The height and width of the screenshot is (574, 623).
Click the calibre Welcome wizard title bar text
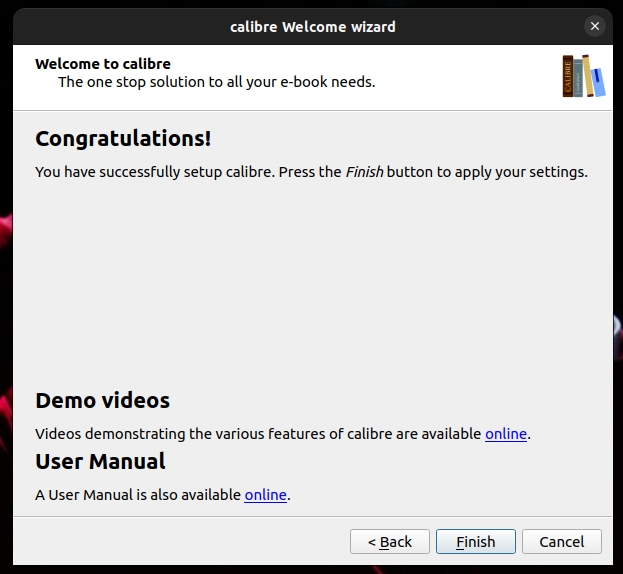click(x=313, y=27)
